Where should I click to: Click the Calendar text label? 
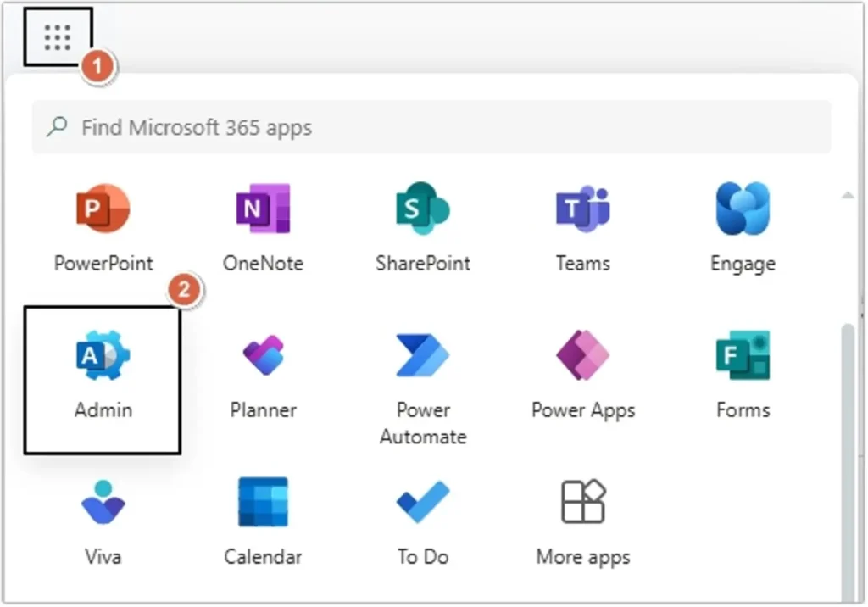click(263, 557)
